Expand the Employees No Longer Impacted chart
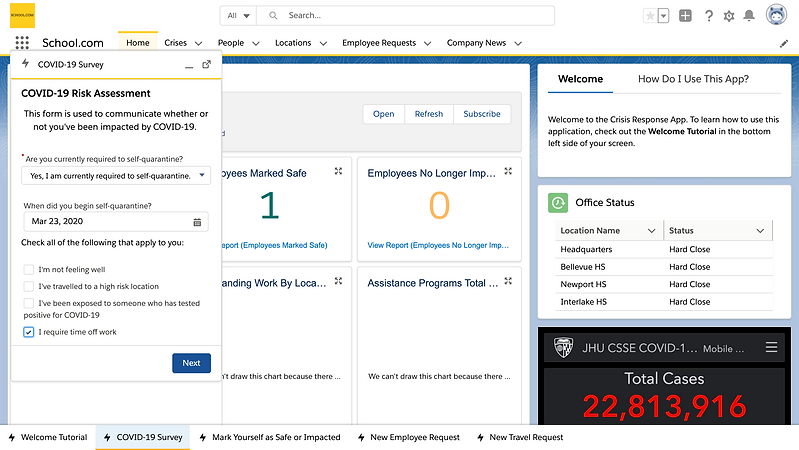Image resolution: width=799 pixels, height=450 pixels. (508, 171)
